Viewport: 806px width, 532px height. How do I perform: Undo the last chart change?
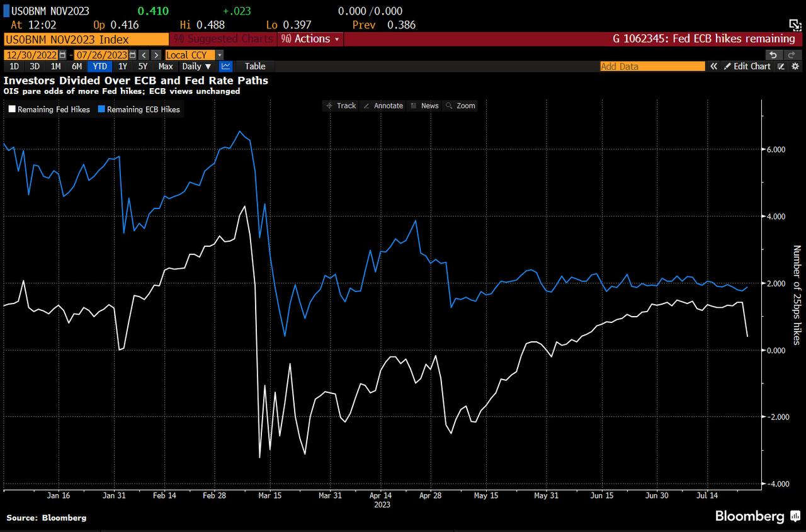(773, 55)
